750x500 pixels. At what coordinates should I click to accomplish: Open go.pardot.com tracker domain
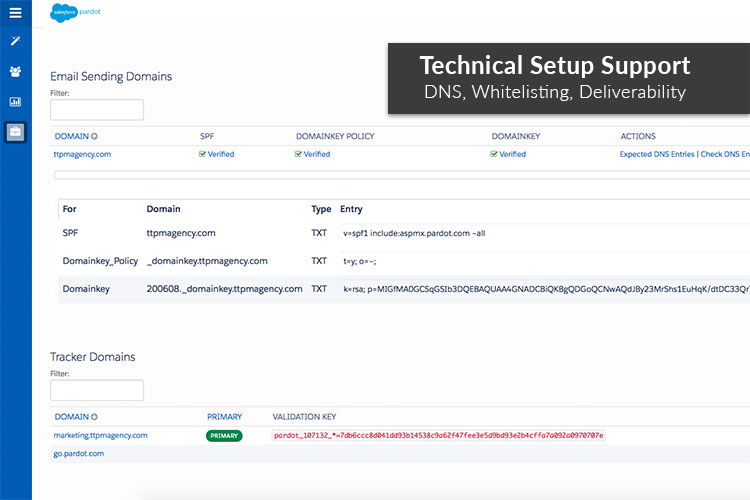[78, 454]
